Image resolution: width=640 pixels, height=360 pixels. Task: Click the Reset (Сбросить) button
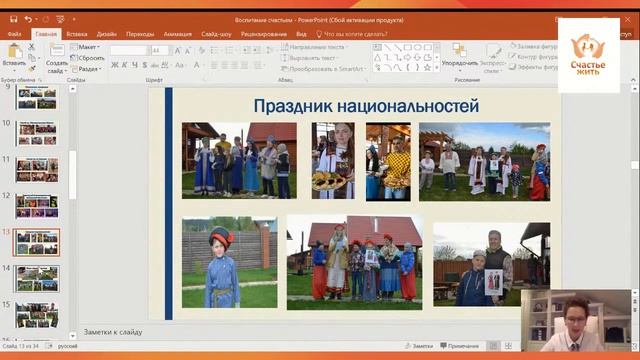(x=88, y=58)
